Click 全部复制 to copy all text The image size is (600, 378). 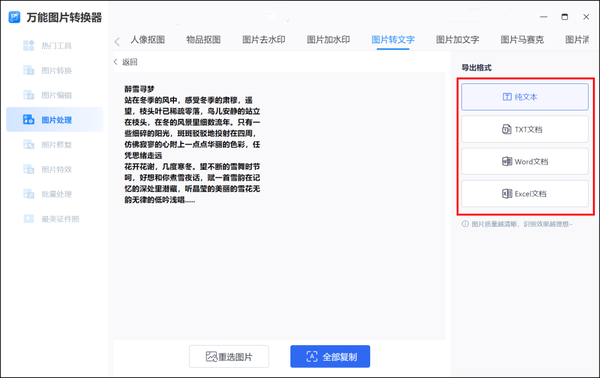pyautogui.click(x=330, y=357)
